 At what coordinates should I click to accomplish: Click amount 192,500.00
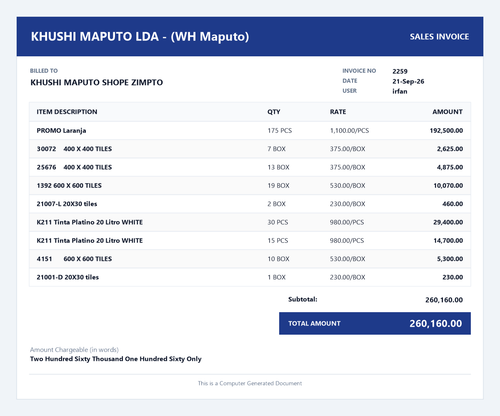coord(446,130)
